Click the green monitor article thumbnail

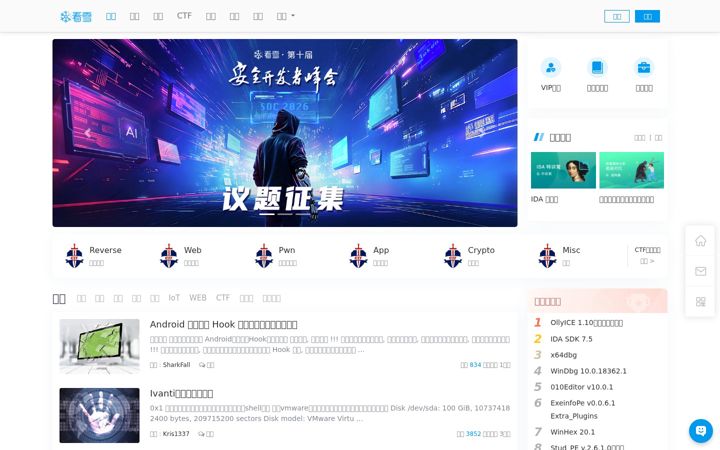click(99, 346)
